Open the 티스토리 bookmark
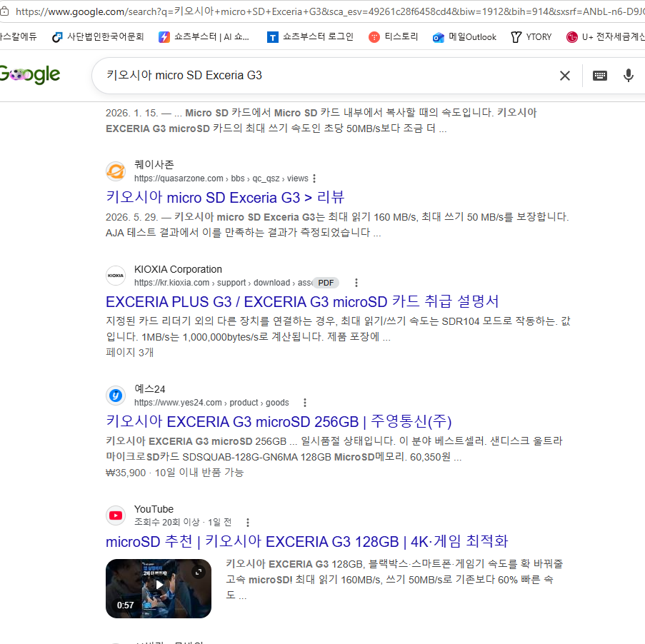Viewport: 645px width, 644px height. click(x=394, y=37)
